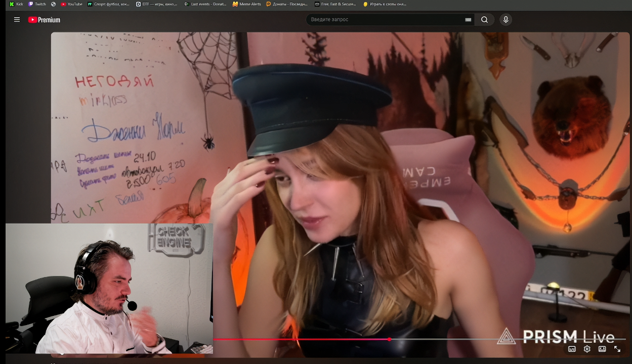Open the Kick bookmark
This screenshot has width=632, height=364.
pos(16,4)
